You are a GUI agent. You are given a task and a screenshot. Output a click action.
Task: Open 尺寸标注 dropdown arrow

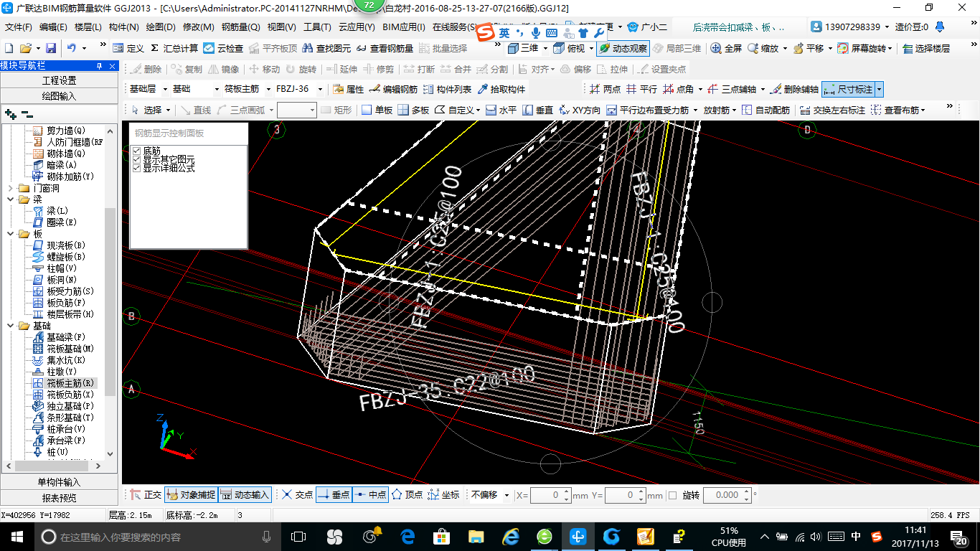[x=879, y=89]
